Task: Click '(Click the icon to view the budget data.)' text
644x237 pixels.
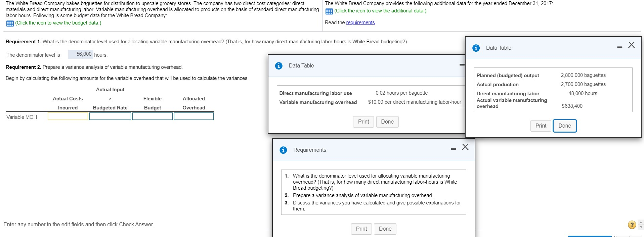Action: click(58, 23)
